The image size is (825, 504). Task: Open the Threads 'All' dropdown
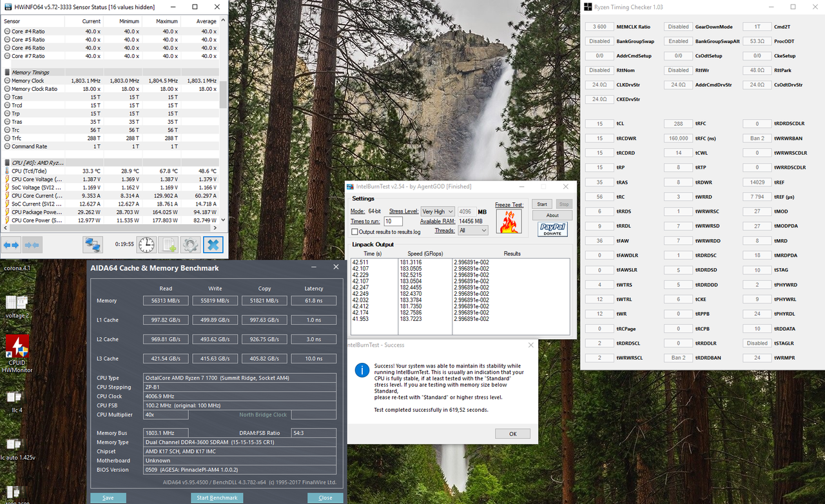pos(473,231)
